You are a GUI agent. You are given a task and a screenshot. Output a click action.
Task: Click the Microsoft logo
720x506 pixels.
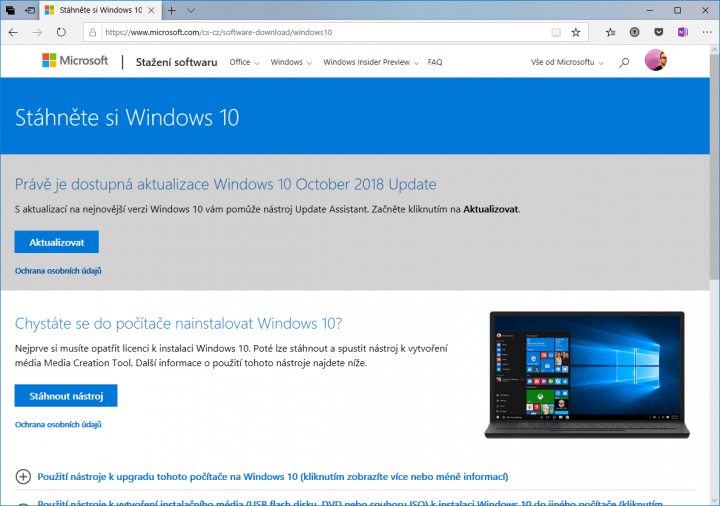point(75,61)
